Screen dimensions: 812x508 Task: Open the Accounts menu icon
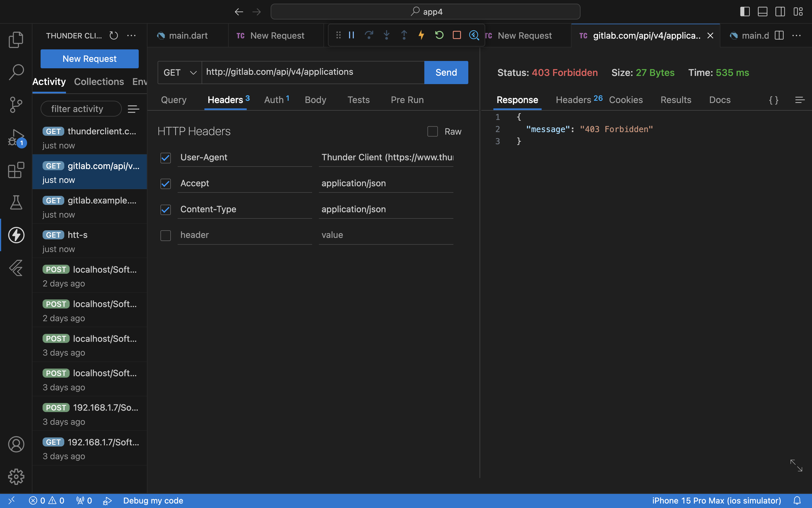tap(16, 444)
